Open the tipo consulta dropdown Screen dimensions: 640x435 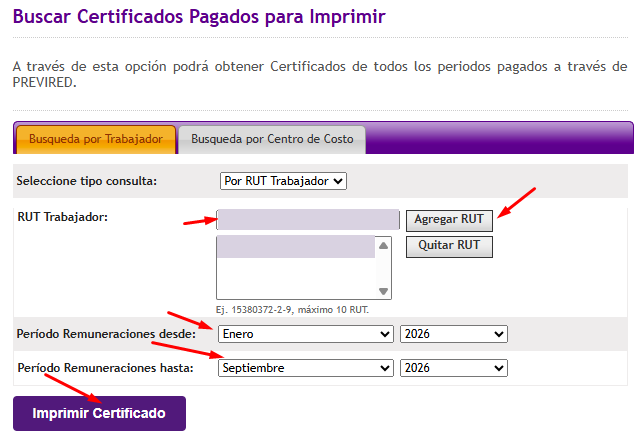tap(283, 181)
